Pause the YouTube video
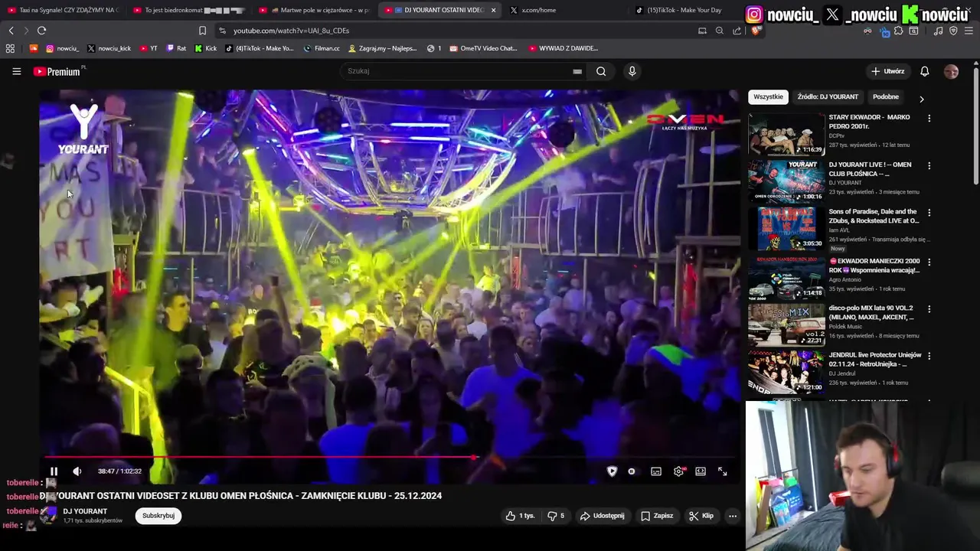 (x=54, y=471)
